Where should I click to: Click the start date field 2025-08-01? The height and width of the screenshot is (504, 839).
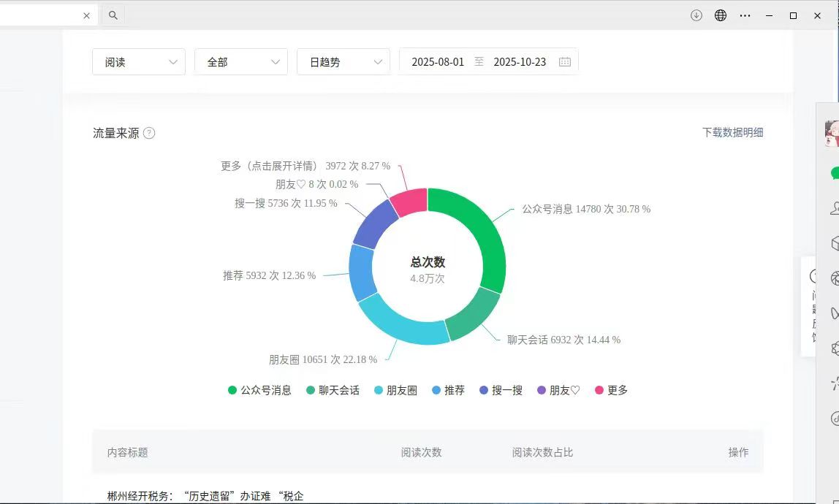(440, 61)
